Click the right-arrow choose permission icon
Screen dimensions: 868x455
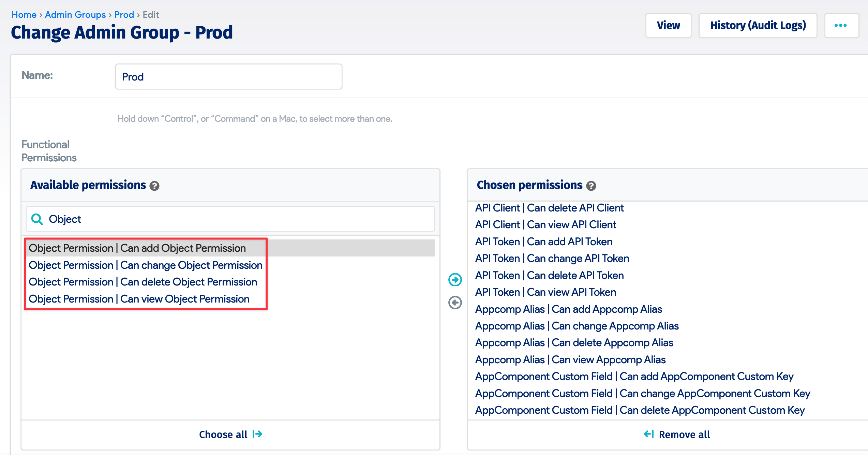pos(455,280)
